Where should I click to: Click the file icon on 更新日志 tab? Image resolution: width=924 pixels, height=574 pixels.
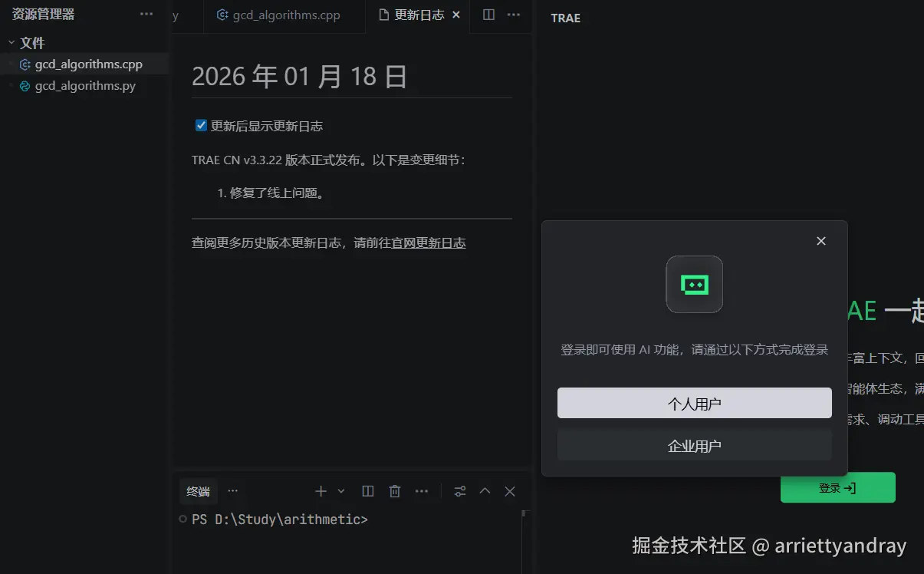[385, 15]
